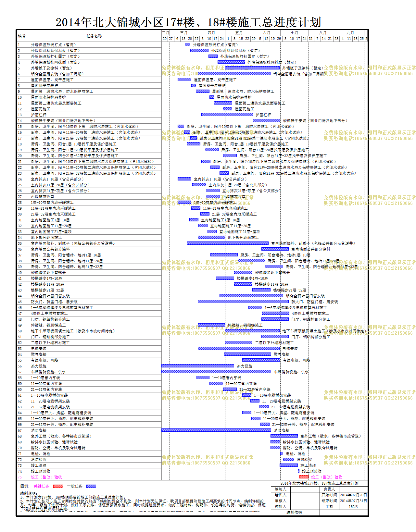Select the 七月 month header
Image resolution: width=416 pixels, height=532 pixels.
point(295,33)
